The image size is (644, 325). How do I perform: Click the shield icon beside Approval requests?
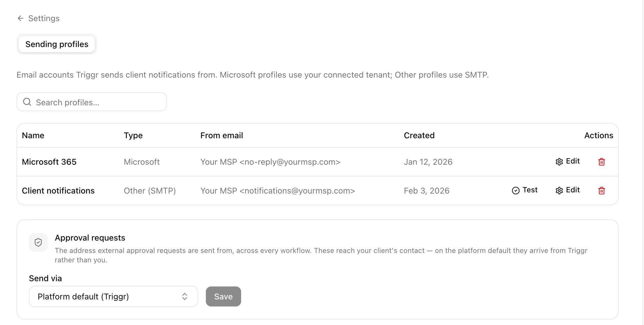point(38,242)
